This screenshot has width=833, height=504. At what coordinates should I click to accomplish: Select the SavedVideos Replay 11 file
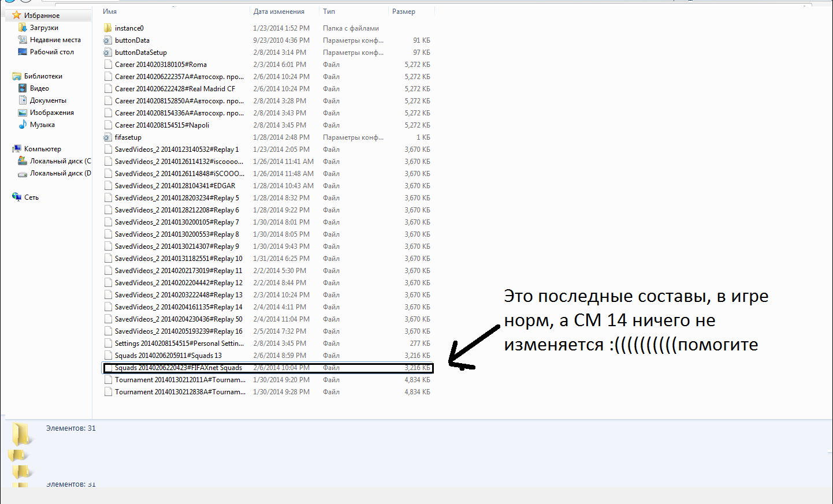[x=178, y=270]
